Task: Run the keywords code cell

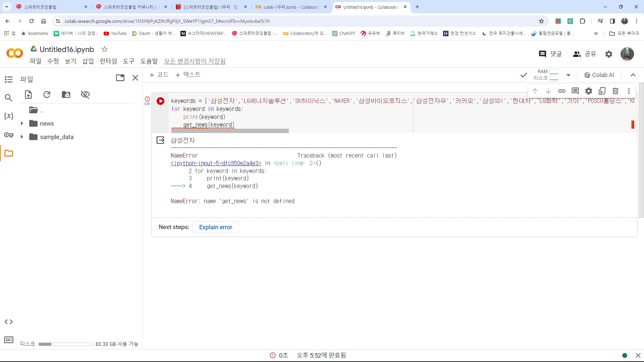Action: pos(160,101)
